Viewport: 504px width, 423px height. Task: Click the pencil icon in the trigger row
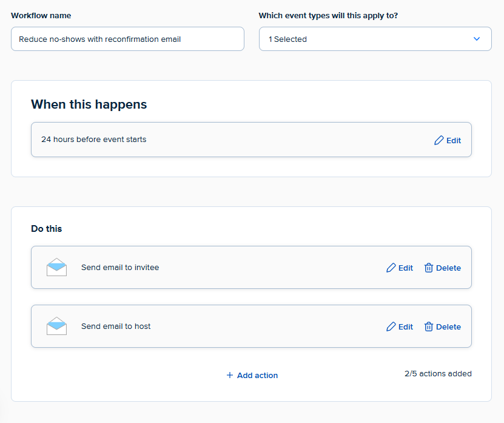tap(438, 140)
